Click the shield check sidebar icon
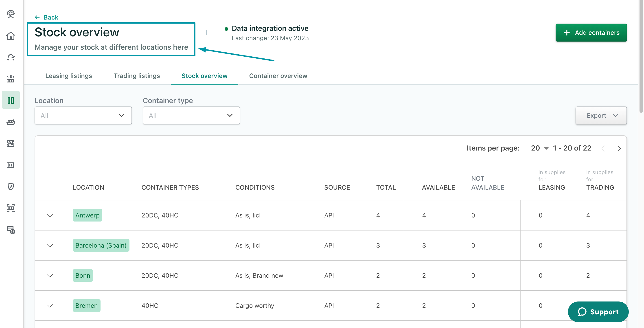 11,186
